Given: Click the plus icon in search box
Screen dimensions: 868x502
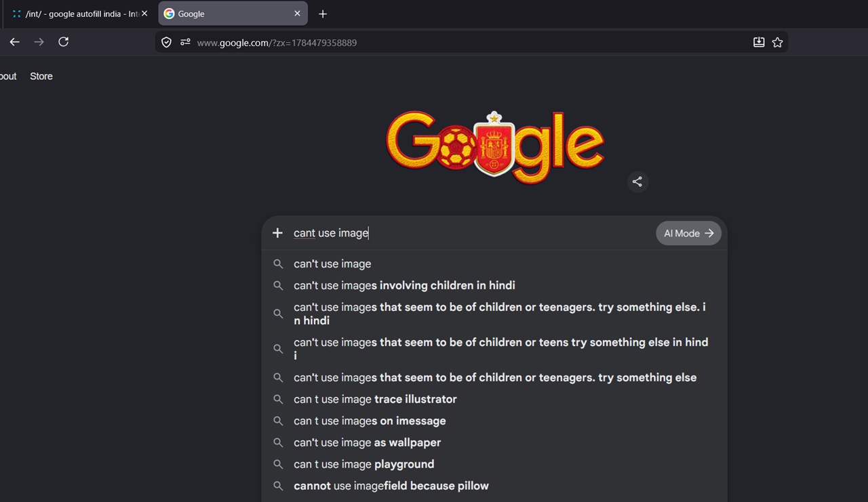Looking at the screenshot, I should 277,233.
